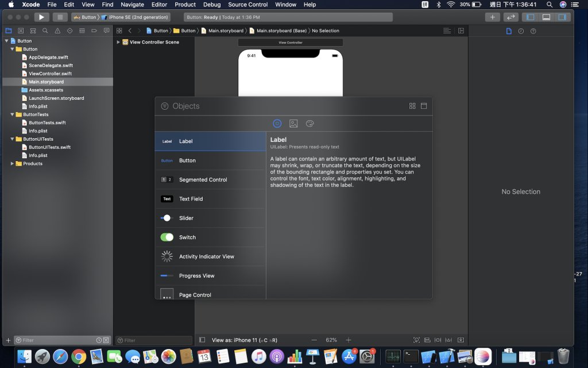Viewport: 588px width, 368px height.
Task: Collapse the Button folder group
Action: (13, 49)
